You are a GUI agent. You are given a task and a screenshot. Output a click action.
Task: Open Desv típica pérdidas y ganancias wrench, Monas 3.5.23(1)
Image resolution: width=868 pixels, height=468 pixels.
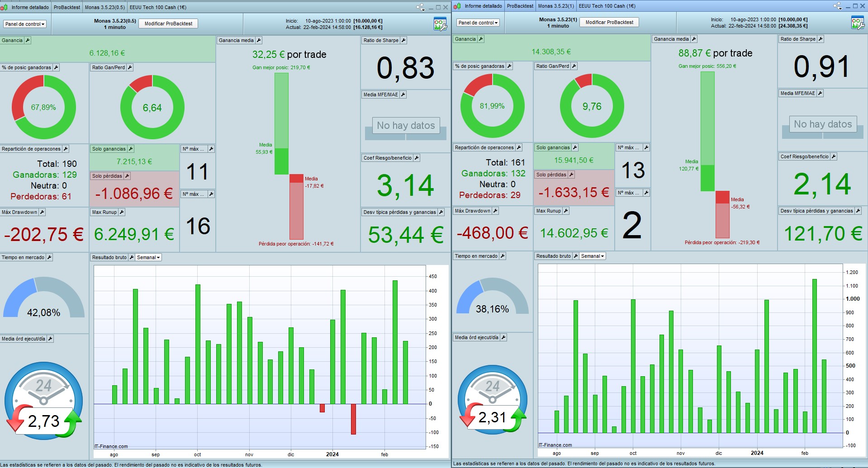[858, 211]
